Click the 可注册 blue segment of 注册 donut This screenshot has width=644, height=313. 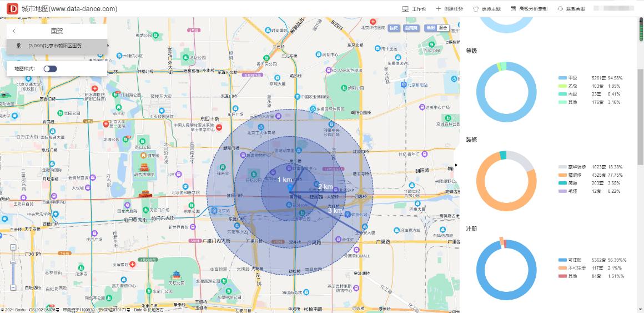point(506,296)
